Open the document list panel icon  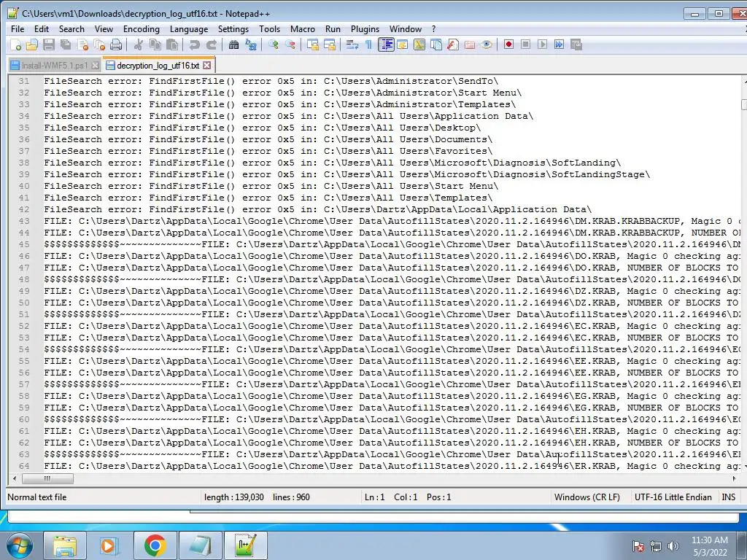(x=436, y=44)
